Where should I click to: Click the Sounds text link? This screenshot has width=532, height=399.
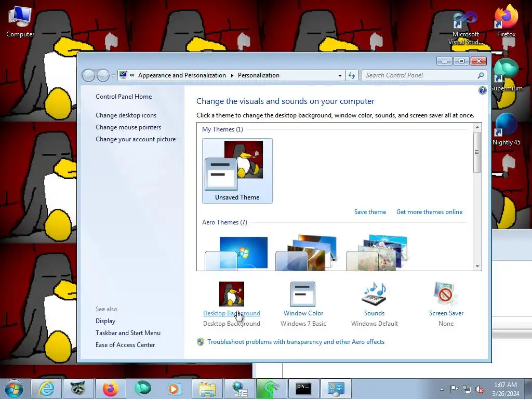374,313
